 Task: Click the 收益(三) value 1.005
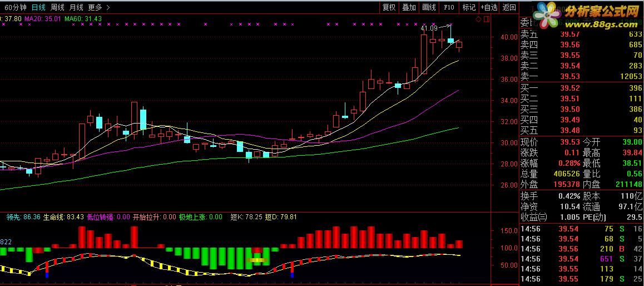tap(571, 218)
